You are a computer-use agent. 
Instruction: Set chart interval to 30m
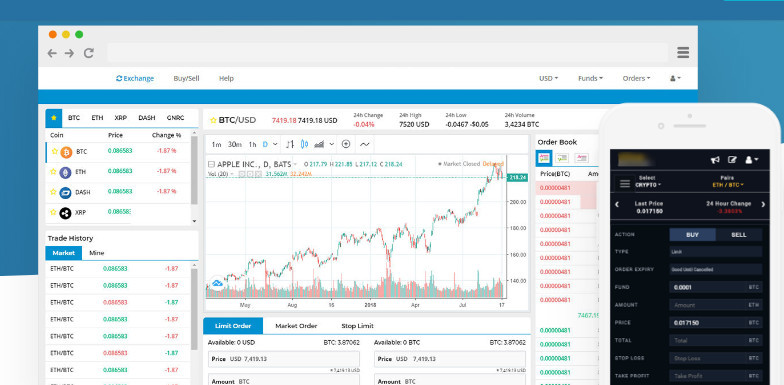235,144
